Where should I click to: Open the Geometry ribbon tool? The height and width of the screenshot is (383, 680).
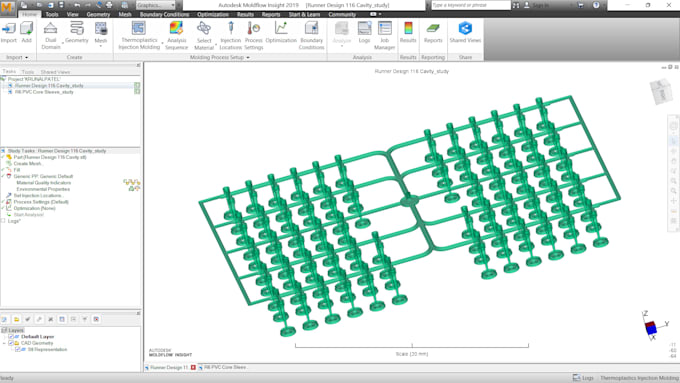coord(77,33)
